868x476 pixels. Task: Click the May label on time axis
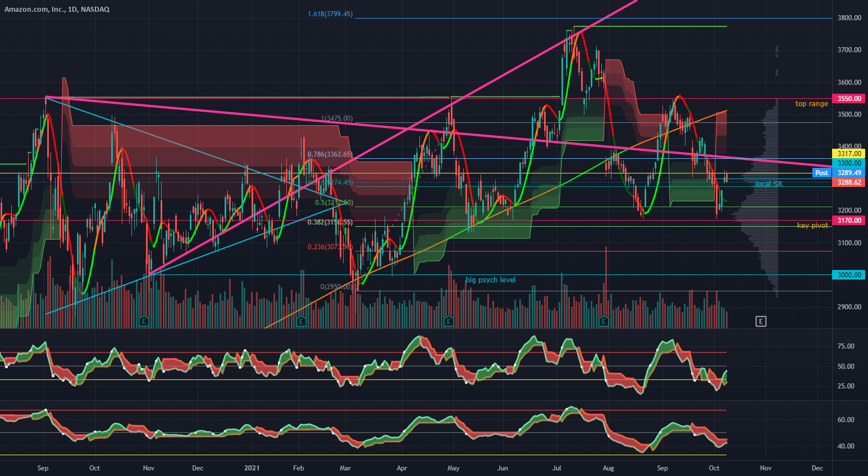[453, 468]
